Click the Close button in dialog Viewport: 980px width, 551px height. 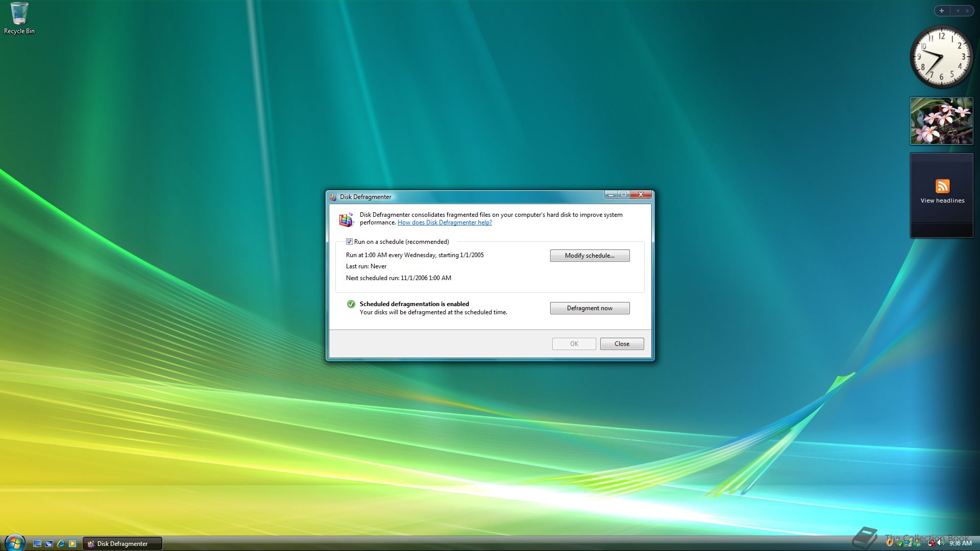click(x=622, y=344)
